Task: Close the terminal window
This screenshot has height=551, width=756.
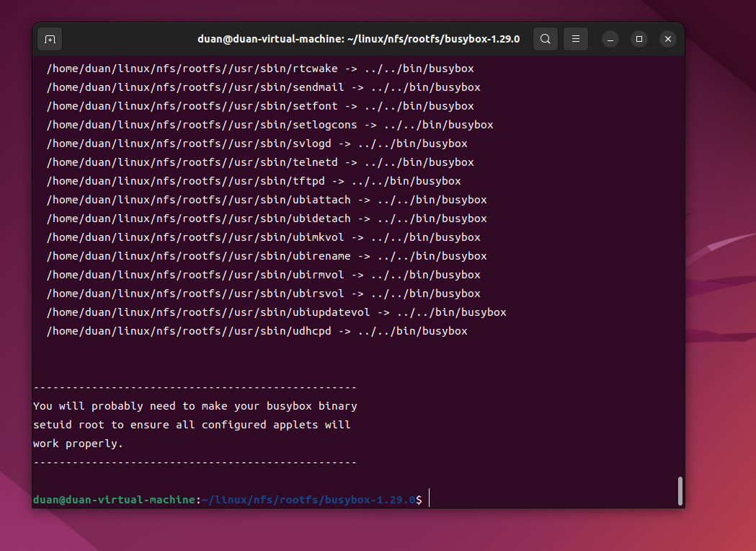Action: pyautogui.click(x=668, y=39)
